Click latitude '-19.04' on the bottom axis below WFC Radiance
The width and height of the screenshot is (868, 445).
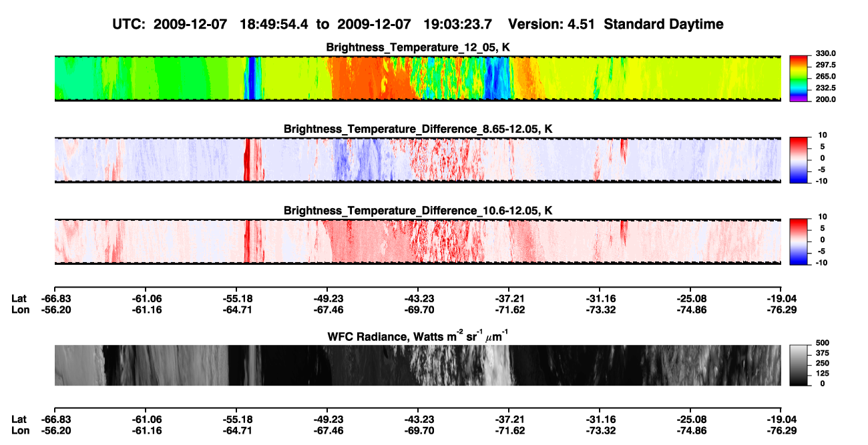[781, 419]
